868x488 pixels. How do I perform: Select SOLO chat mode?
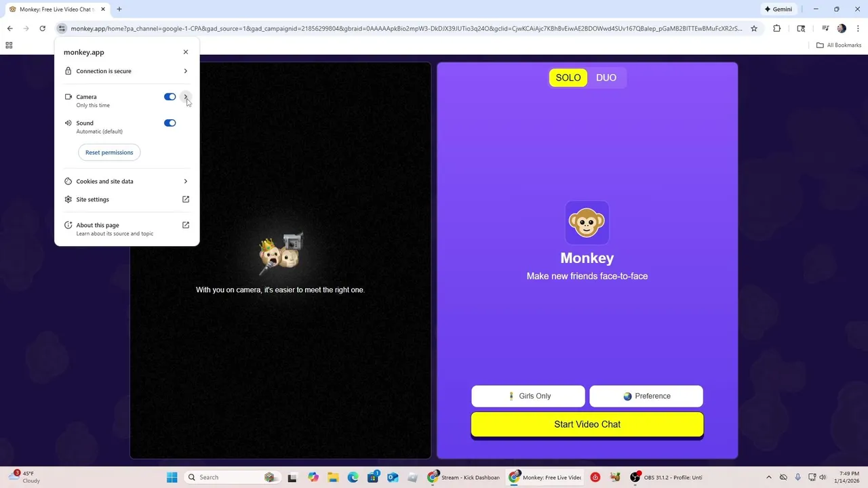tap(568, 78)
